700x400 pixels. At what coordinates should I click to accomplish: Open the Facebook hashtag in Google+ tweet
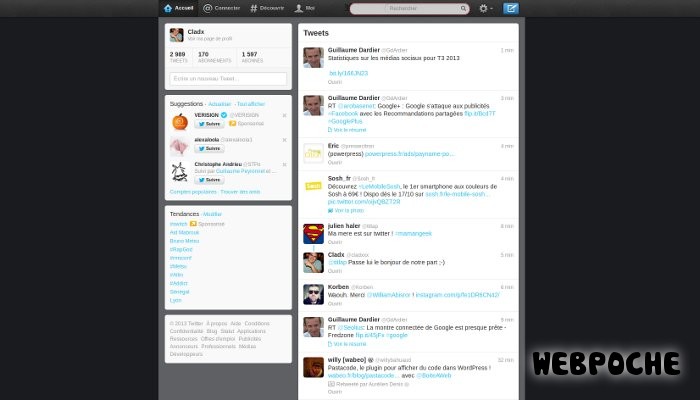point(343,114)
